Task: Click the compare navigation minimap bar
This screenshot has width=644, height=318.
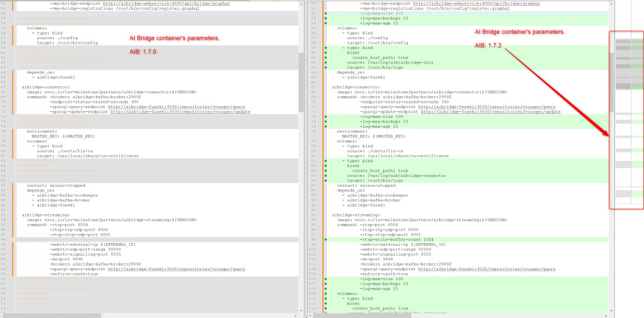Action: coord(626,119)
